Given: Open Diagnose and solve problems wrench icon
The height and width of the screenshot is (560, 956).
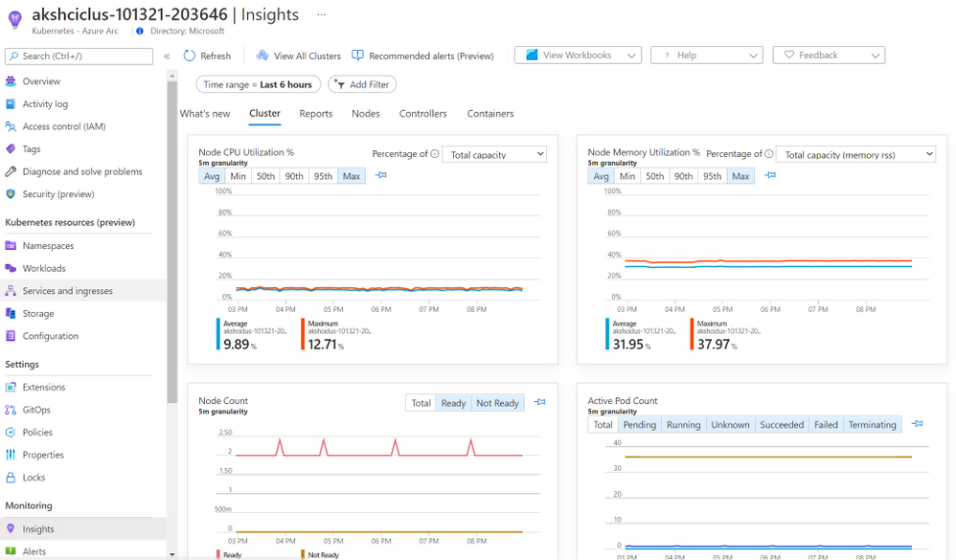Looking at the screenshot, I should tap(11, 171).
